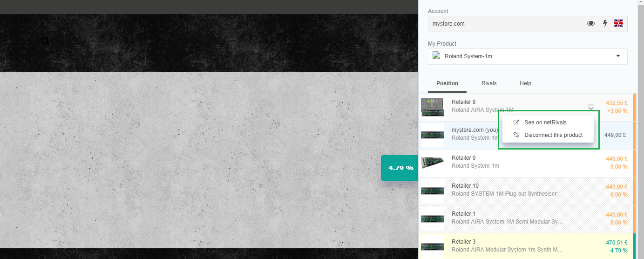Select Roland AIRA System-1M Semi Modular text
644x259 pixels.
click(x=508, y=222)
